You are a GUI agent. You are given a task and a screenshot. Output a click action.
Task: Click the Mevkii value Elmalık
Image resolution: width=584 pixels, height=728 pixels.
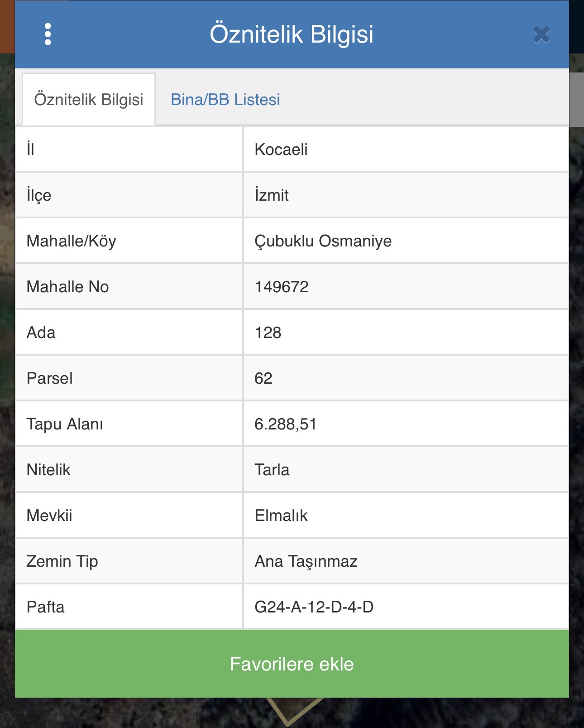point(281,516)
